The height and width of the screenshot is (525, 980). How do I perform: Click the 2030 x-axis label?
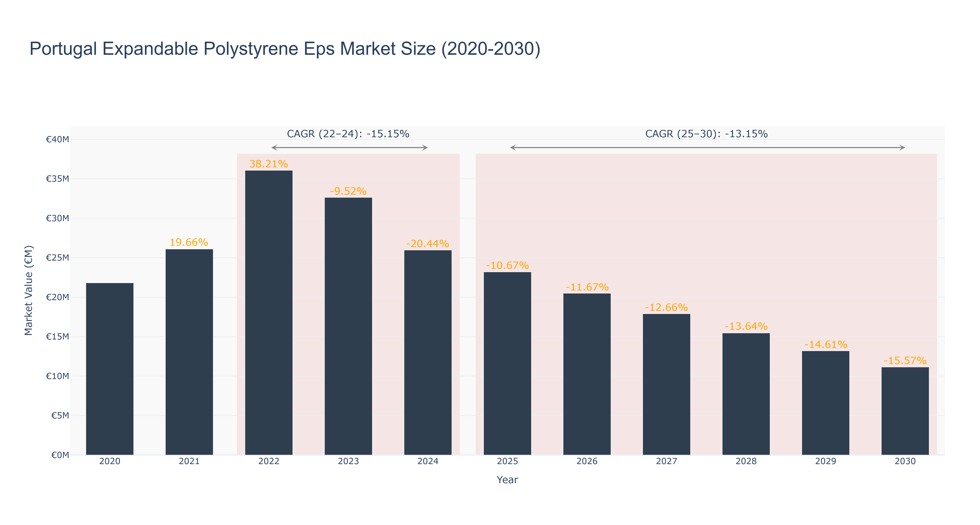[905, 461]
